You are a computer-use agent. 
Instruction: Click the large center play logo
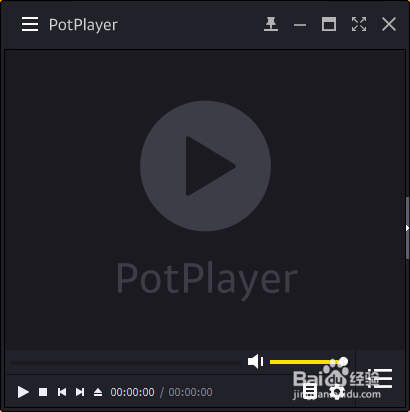pyautogui.click(x=205, y=166)
